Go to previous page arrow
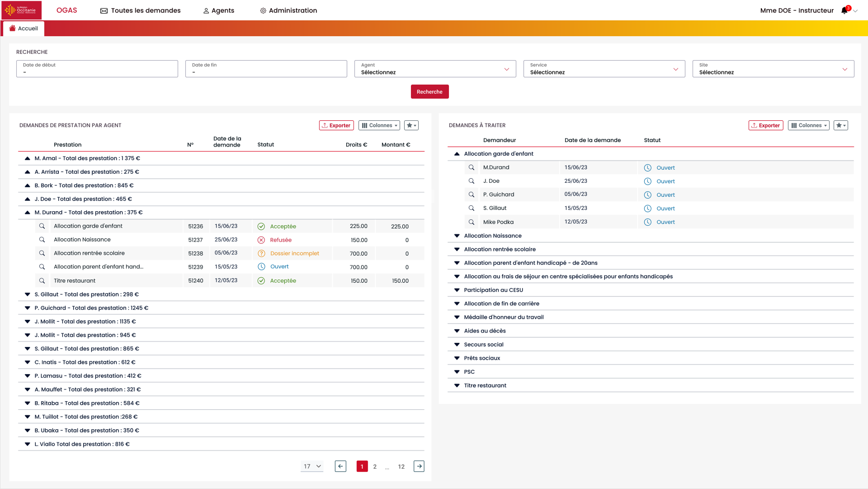Viewport: 868px width, 489px height. coord(340,466)
